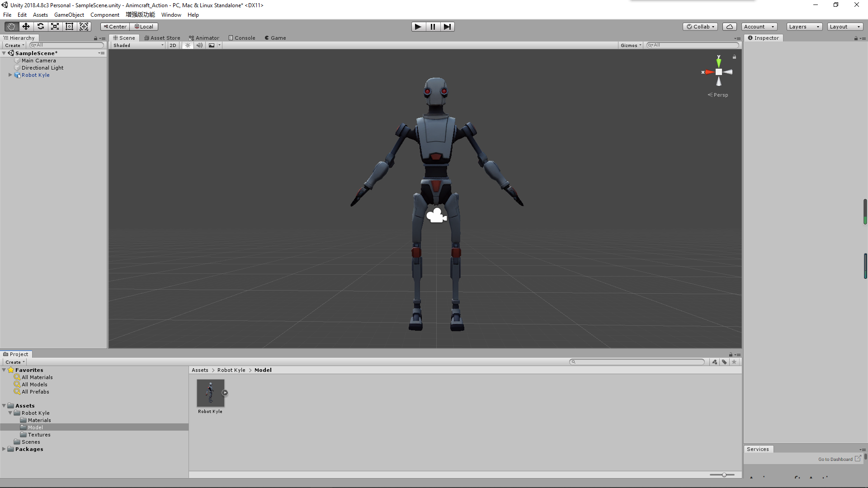
Task: Click the Go to Dashboard link
Action: 835,459
